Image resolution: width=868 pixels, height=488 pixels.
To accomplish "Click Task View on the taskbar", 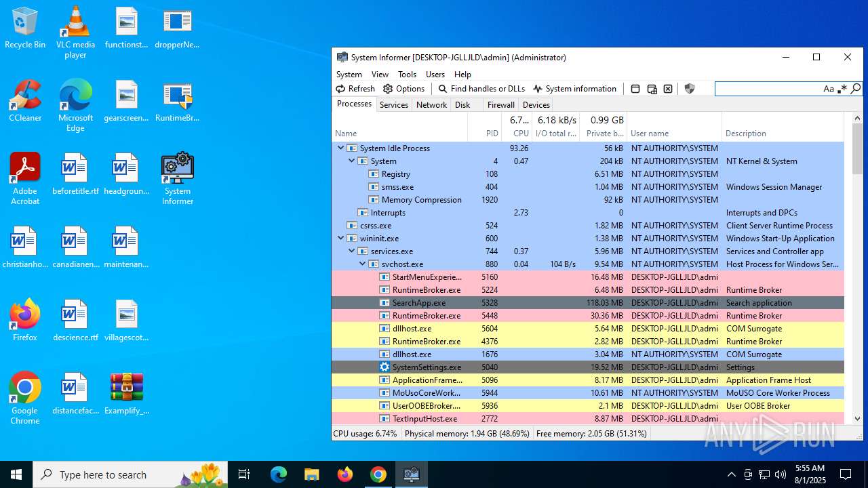I will click(244, 474).
